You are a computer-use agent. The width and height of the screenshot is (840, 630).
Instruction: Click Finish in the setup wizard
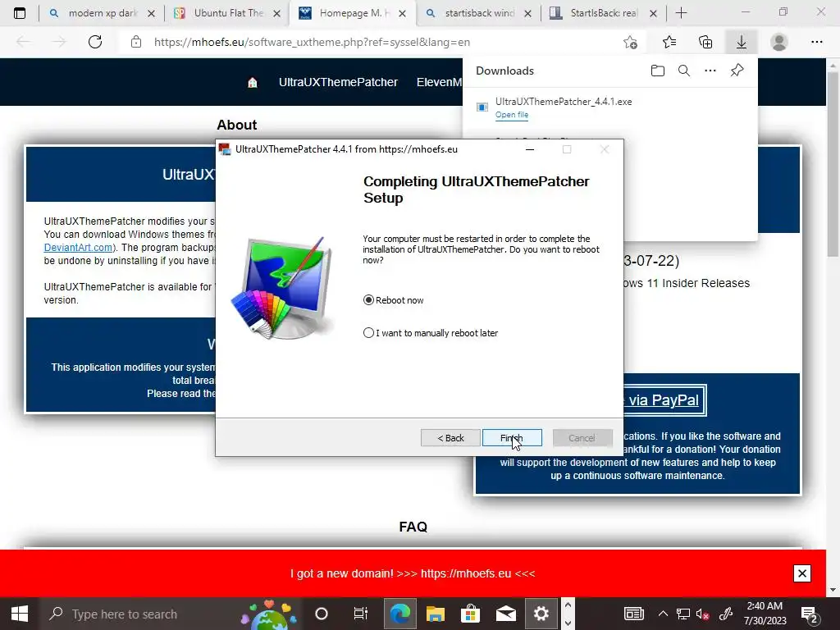click(x=512, y=438)
